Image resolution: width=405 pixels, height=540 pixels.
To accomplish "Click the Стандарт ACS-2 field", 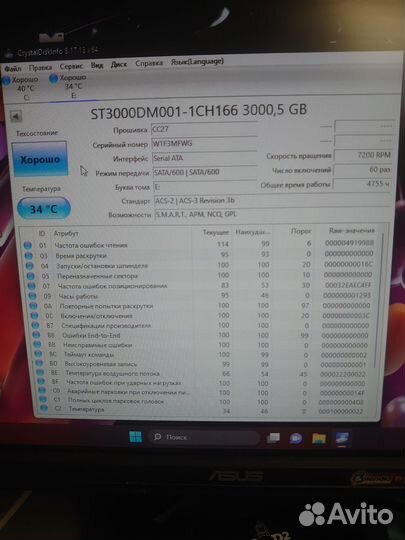I will pos(273,201).
